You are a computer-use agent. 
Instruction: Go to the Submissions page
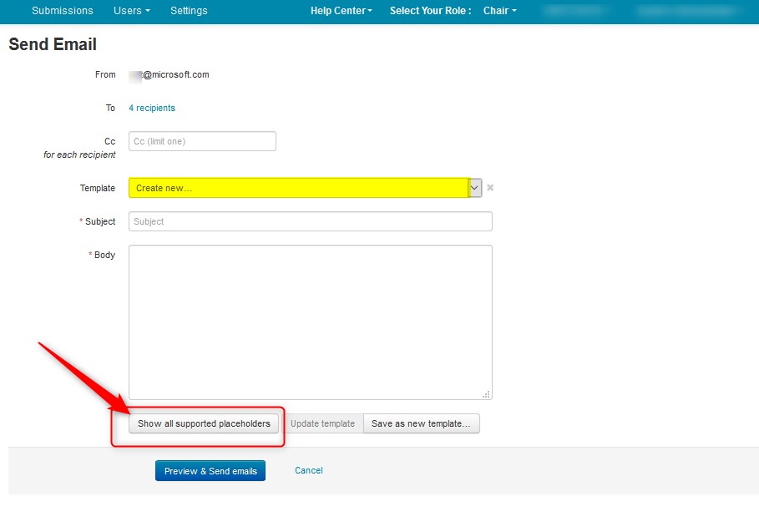tap(63, 11)
